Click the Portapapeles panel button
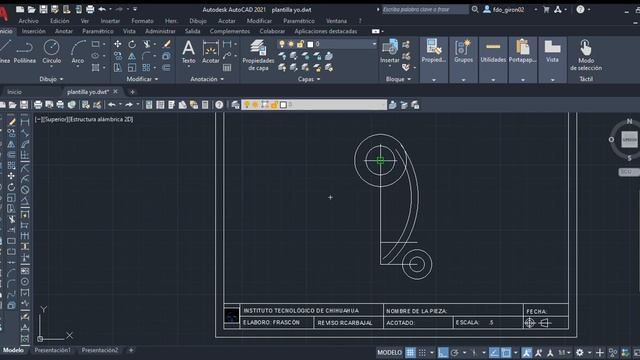The image size is (640, 360). 522,52
